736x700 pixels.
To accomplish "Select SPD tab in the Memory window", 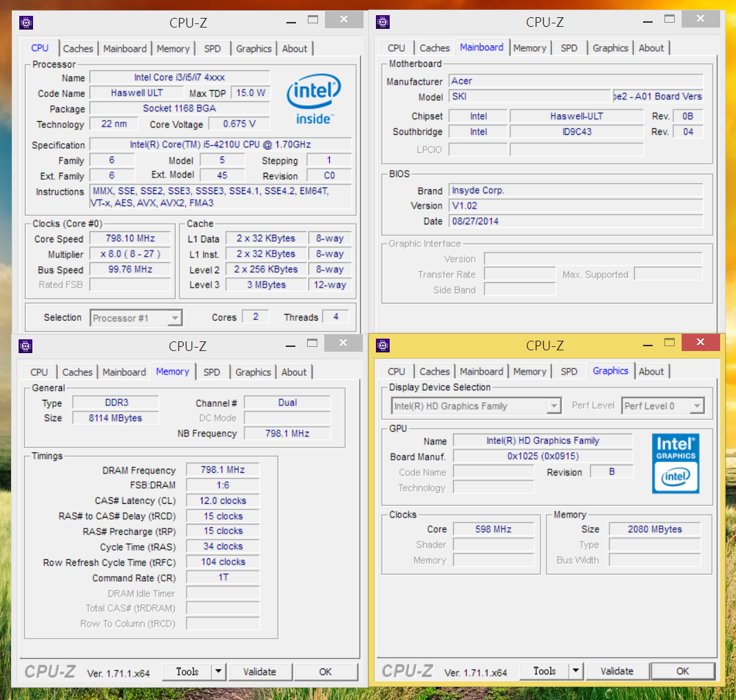I will [x=211, y=372].
